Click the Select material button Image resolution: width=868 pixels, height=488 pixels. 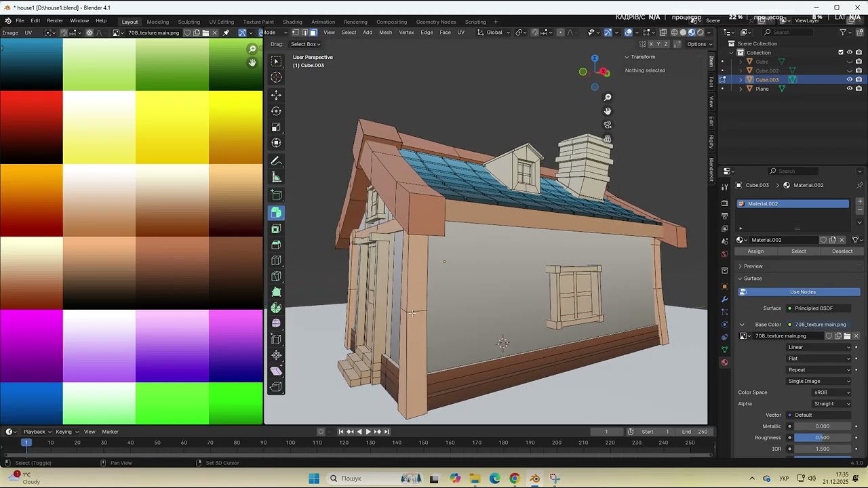pyautogui.click(x=799, y=251)
